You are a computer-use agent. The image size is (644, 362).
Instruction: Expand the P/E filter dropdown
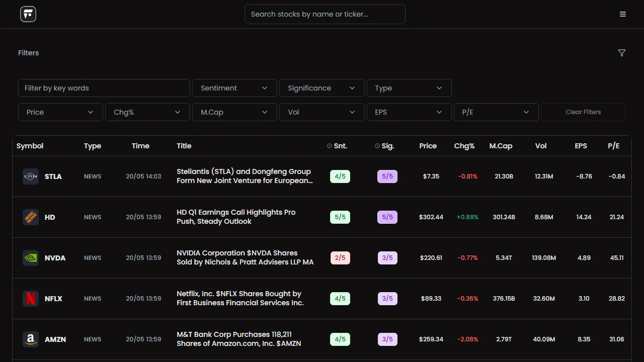point(496,112)
